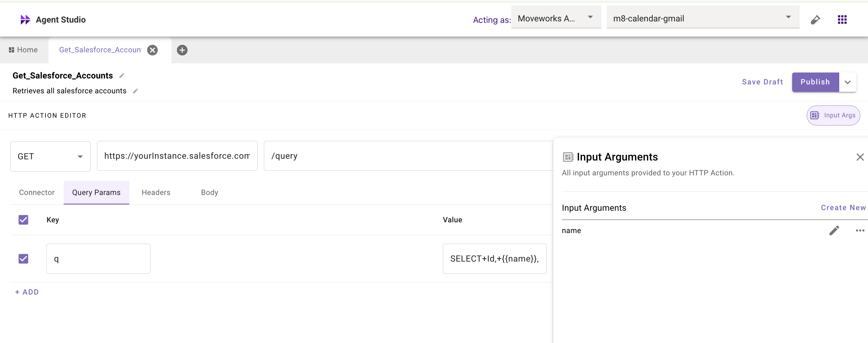The width and height of the screenshot is (868, 343).
Task: Click the Input Arguments panel header icon
Action: pyautogui.click(x=568, y=157)
